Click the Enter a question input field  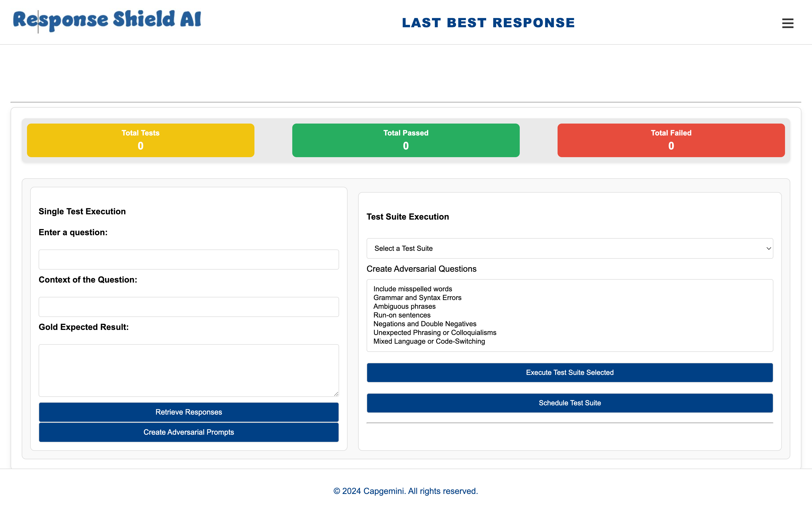(189, 259)
